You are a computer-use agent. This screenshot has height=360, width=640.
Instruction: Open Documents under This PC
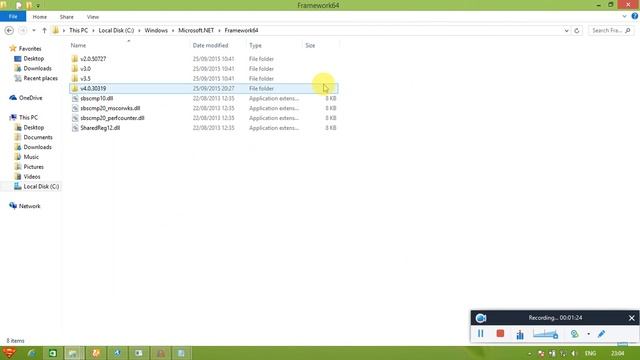[38, 137]
